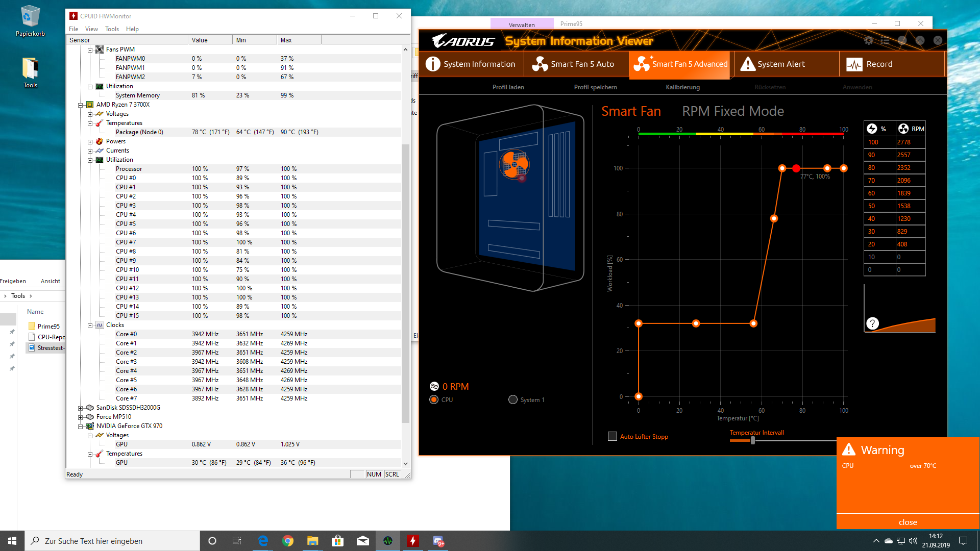Click the fan icon inside the PC case
The image size is (980, 551).
[x=514, y=165]
